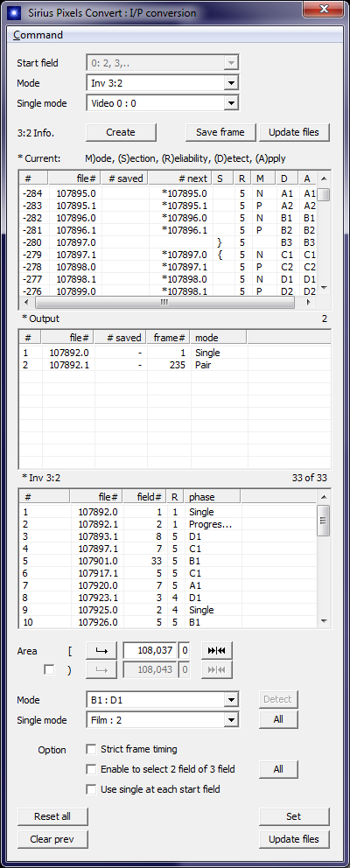Click the Sirius Pixels app icon in title bar
The height and width of the screenshot is (868, 350).
click(16, 10)
